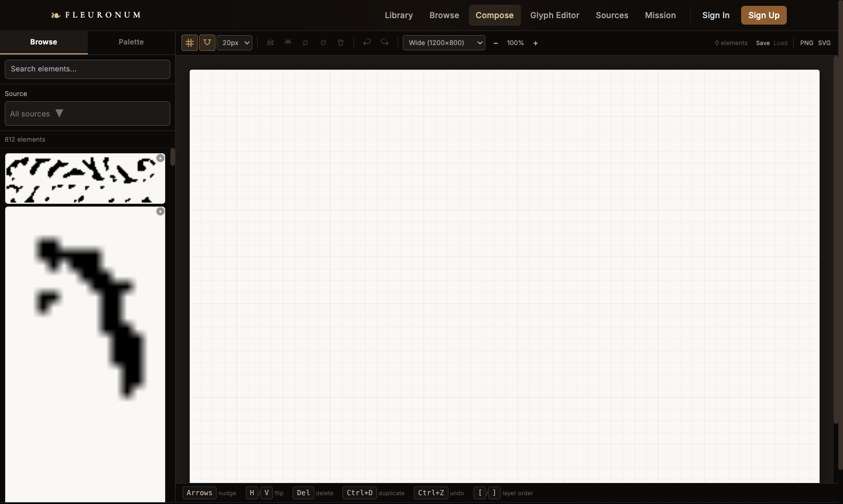Click the Del key hint
The width and height of the screenshot is (843, 504).
(x=303, y=493)
